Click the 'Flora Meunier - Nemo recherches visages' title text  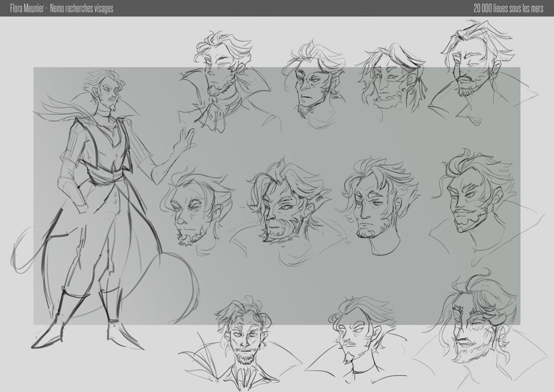coord(61,8)
